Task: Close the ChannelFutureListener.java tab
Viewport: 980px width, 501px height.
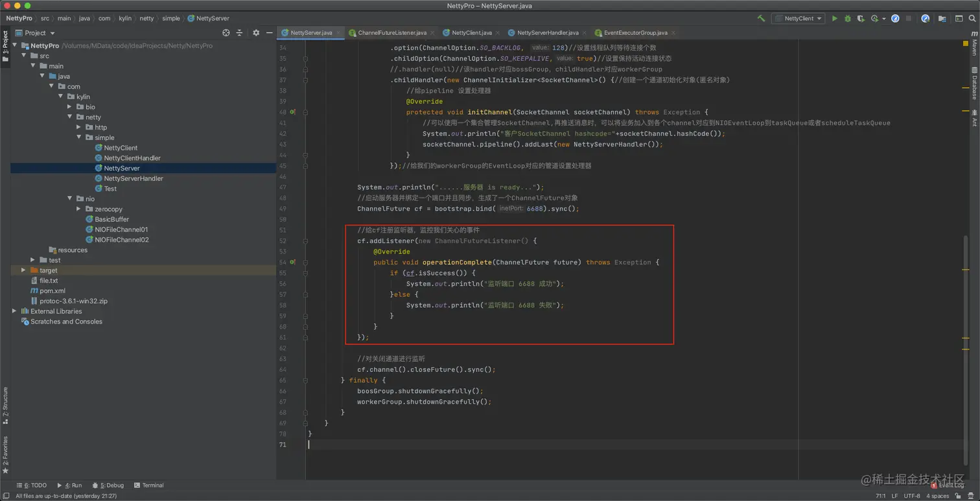Action: tap(433, 32)
